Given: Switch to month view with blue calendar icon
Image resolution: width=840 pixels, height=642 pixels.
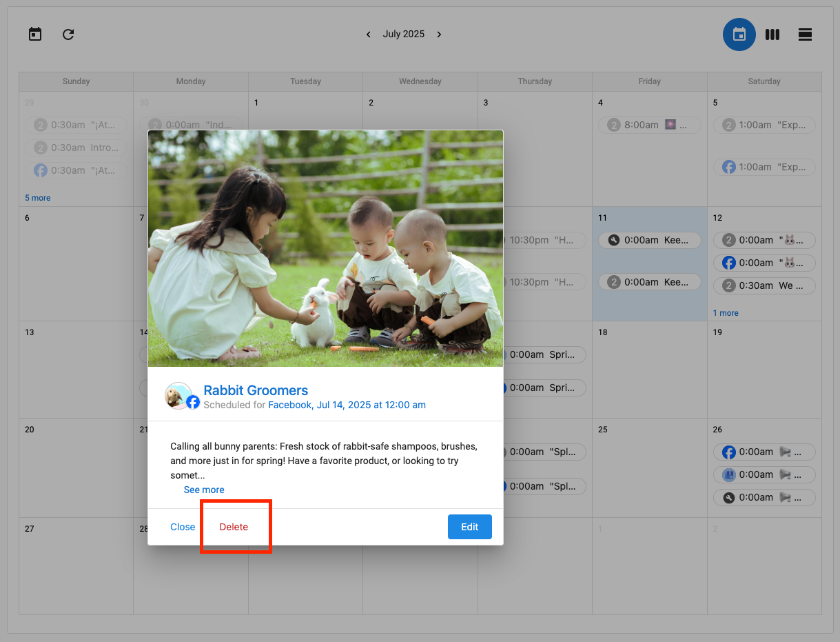Looking at the screenshot, I should point(739,34).
